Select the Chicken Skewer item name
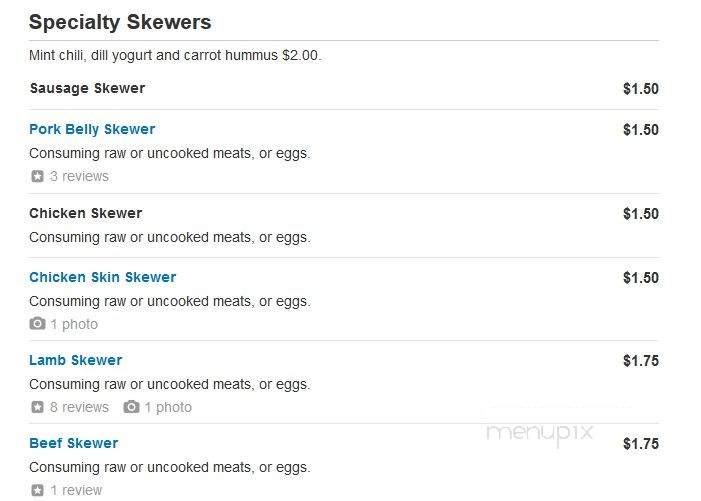 tap(86, 213)
